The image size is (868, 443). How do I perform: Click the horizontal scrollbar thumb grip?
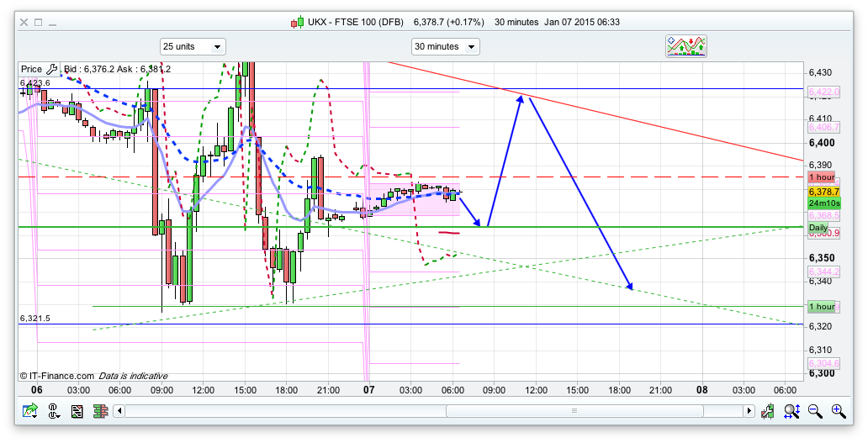point(574,411)
